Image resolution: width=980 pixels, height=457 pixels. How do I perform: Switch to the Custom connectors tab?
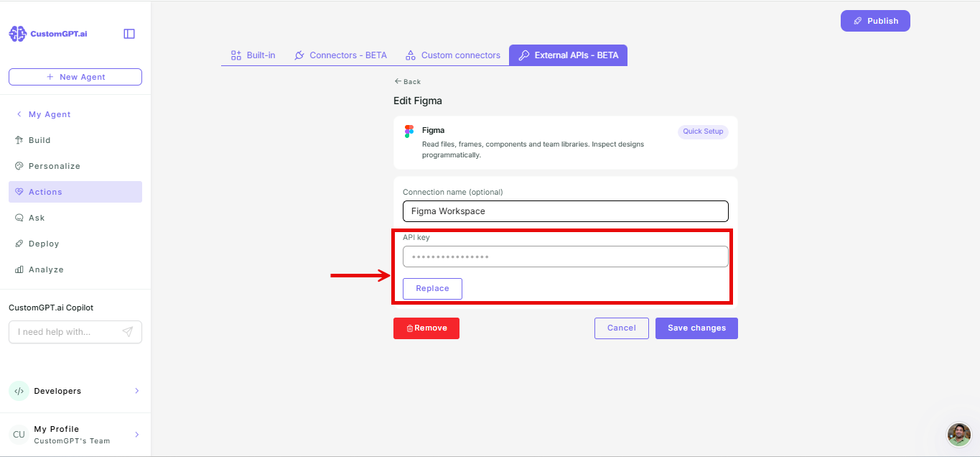click(x=452, y=55)
